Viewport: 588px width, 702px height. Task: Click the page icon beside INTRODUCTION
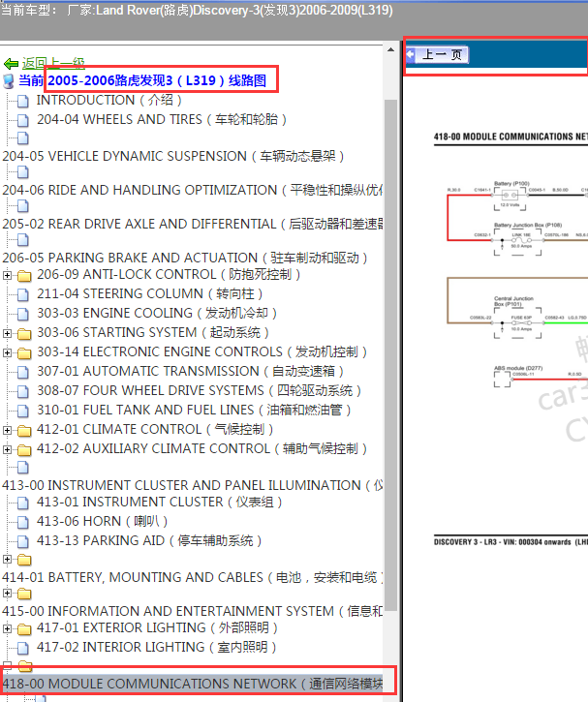click(23, 101)
